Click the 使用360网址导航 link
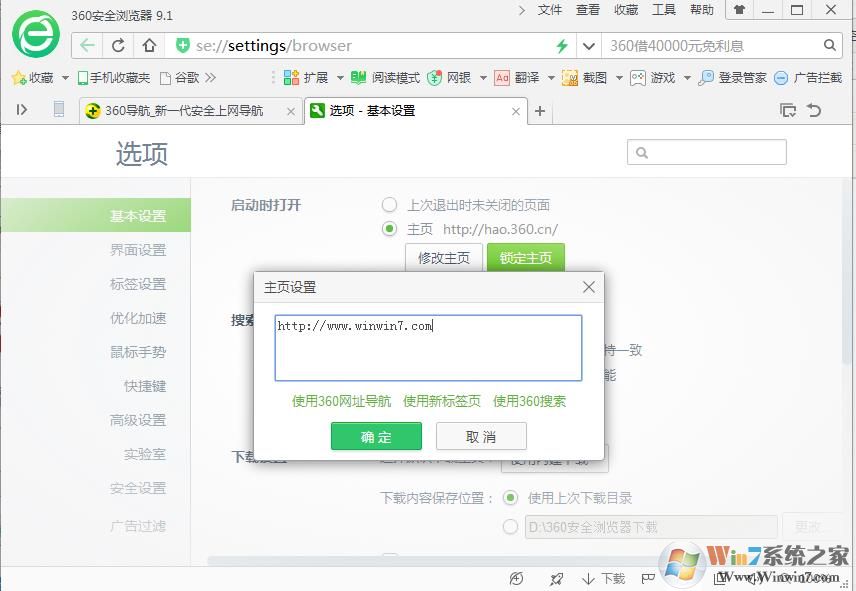The width and height of the screenshot is (856, 591). (x=341, y=401)
